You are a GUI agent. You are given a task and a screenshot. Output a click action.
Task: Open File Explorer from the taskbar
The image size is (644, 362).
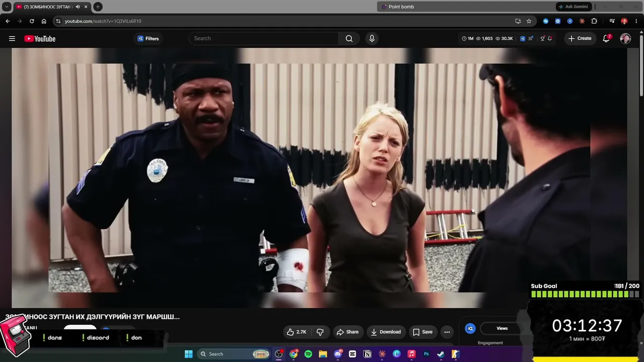click(323, 354)
